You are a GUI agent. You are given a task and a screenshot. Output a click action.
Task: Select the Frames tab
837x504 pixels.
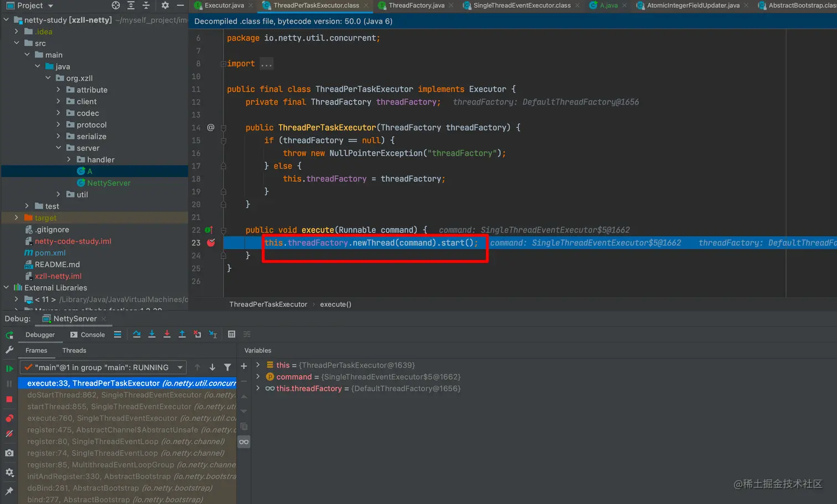pos(36,350)
